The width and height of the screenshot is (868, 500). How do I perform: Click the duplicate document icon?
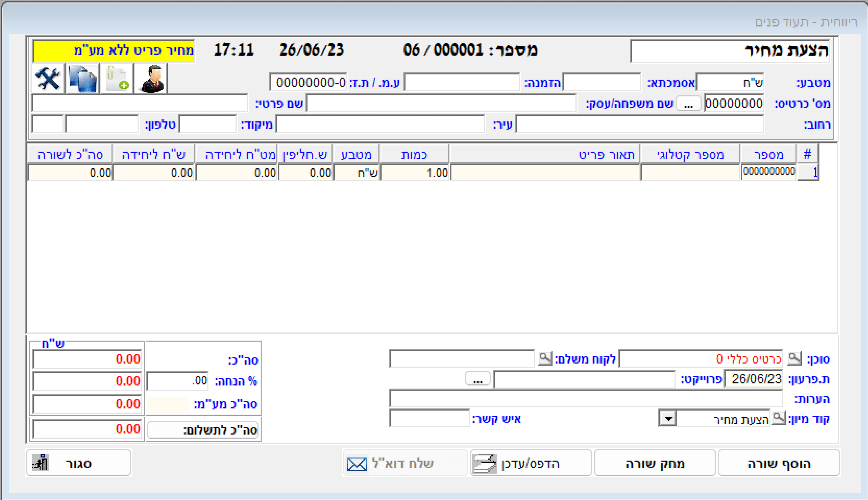[83, 79]
